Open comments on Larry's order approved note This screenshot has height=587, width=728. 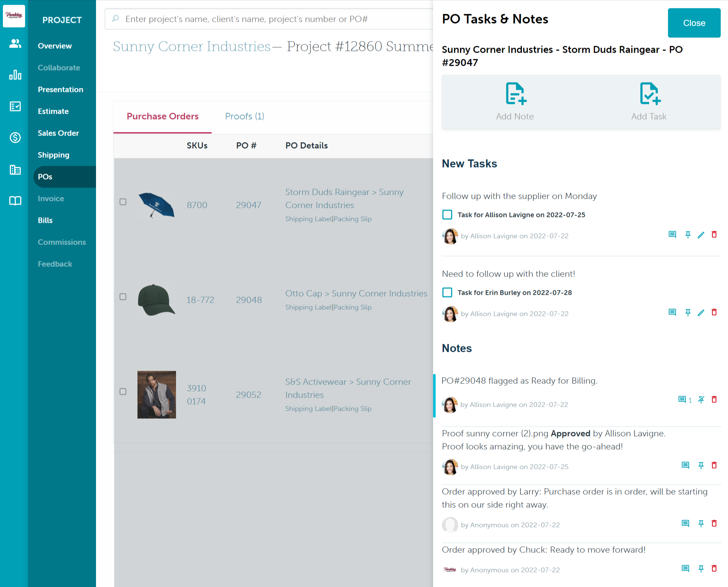click(x=685, y=523)
